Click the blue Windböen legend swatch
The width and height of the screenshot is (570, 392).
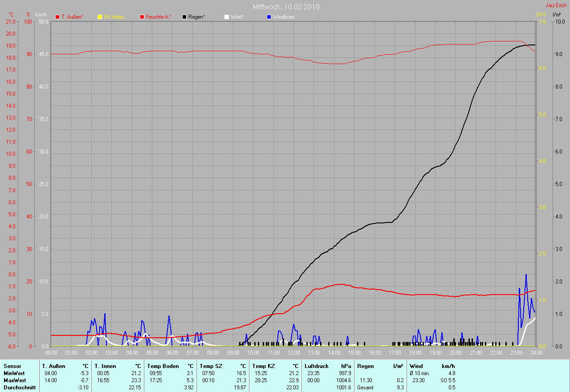coord(269,17)
